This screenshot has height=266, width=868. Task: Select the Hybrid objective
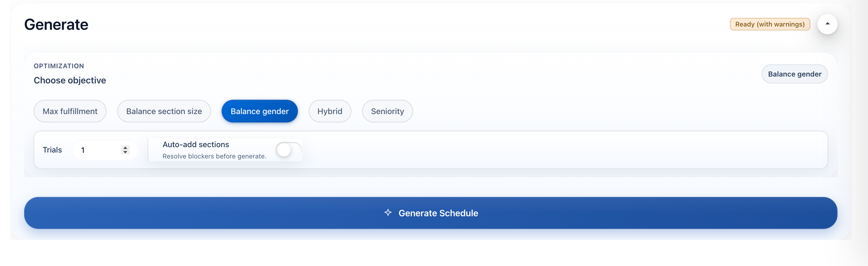pyautogui.click(x=329, y=111)
